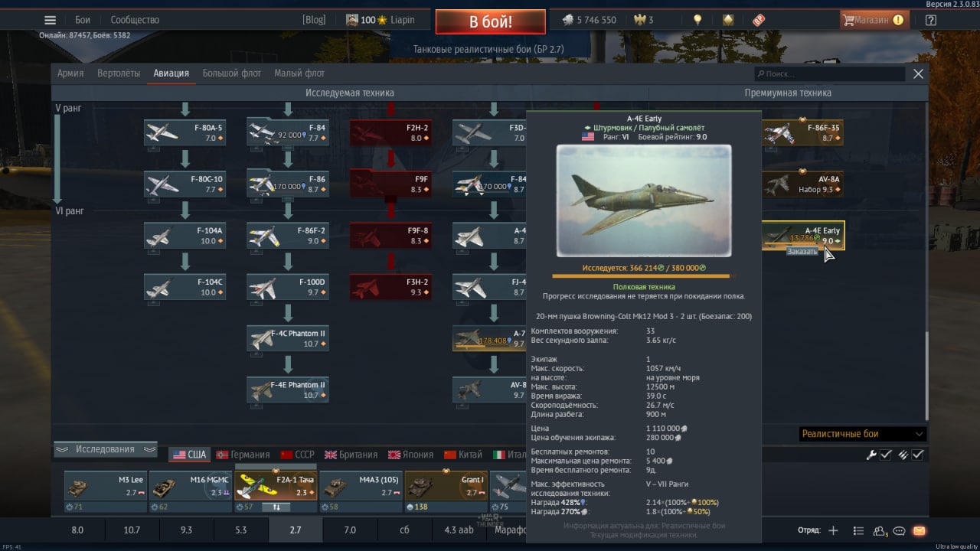Select the F-4C Phantom II card
980x551 pixels.
[x=288, y=337]
